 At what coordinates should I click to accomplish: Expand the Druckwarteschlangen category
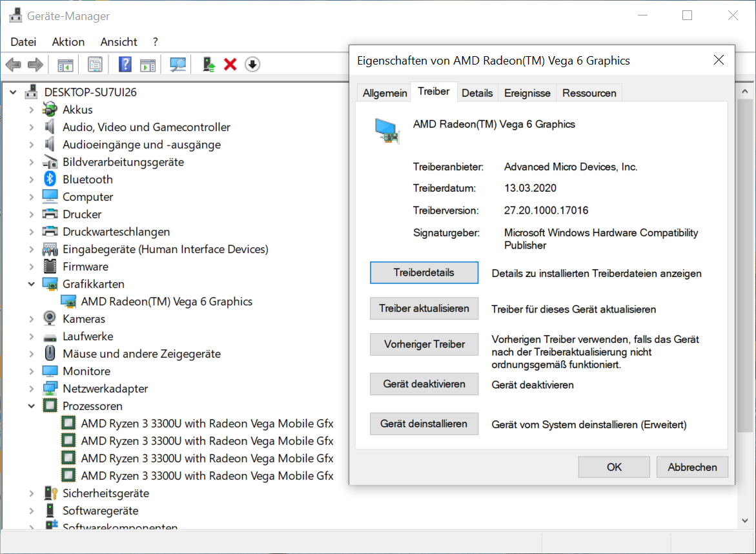point(32,231)
